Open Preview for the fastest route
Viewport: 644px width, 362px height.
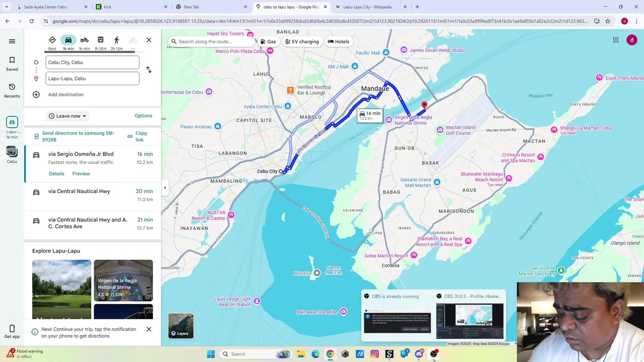tap(81, 174)
